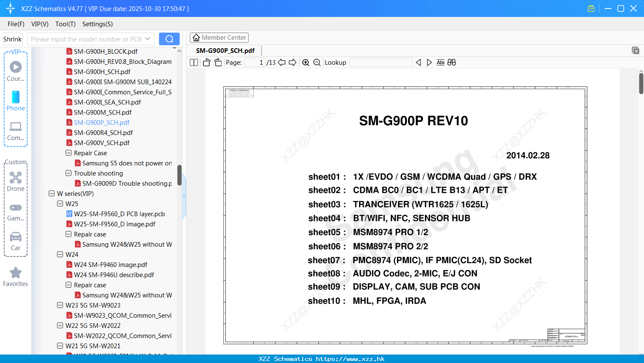Find previous lookup result
Viewport: 644px width, 363px height.
418,63
